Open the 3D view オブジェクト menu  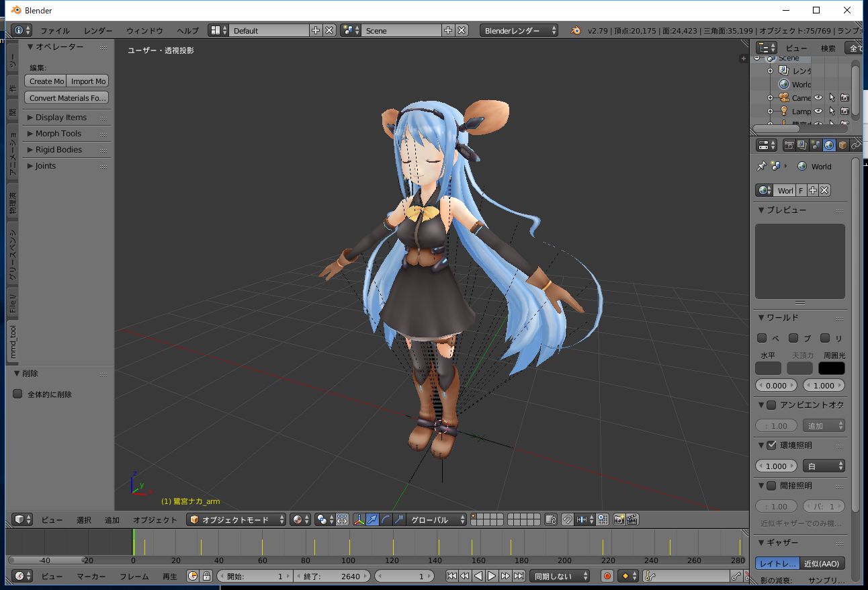(155, 519)
